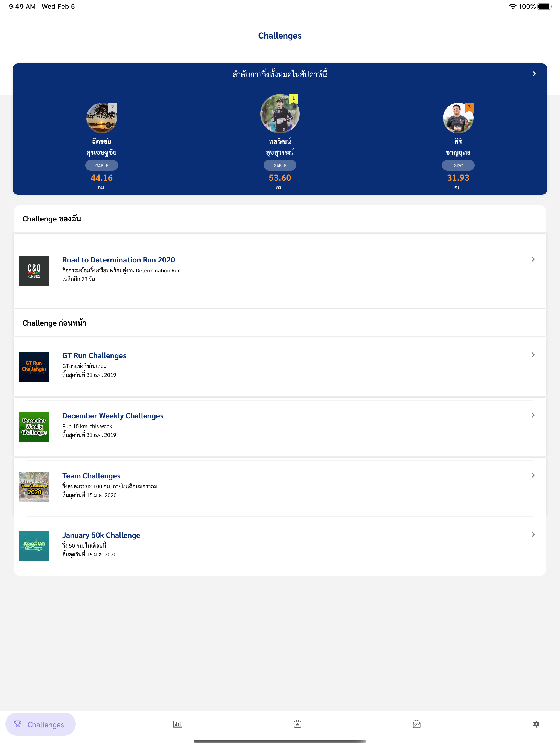Viewport: 560px width, 747px height.
Task: Open chevron on December Weekly Challenges row
Action: (533, 415)
